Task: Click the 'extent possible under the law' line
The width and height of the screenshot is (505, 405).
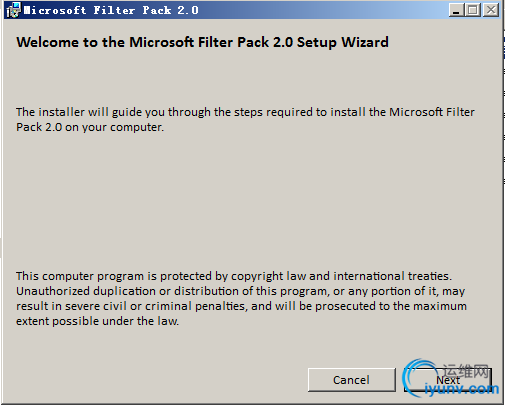Action: [97, 321]
